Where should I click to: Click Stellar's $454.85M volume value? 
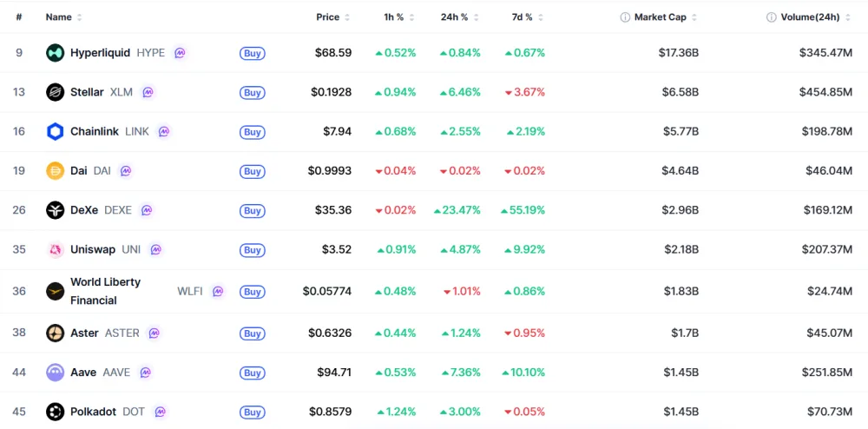click(825, 92)
